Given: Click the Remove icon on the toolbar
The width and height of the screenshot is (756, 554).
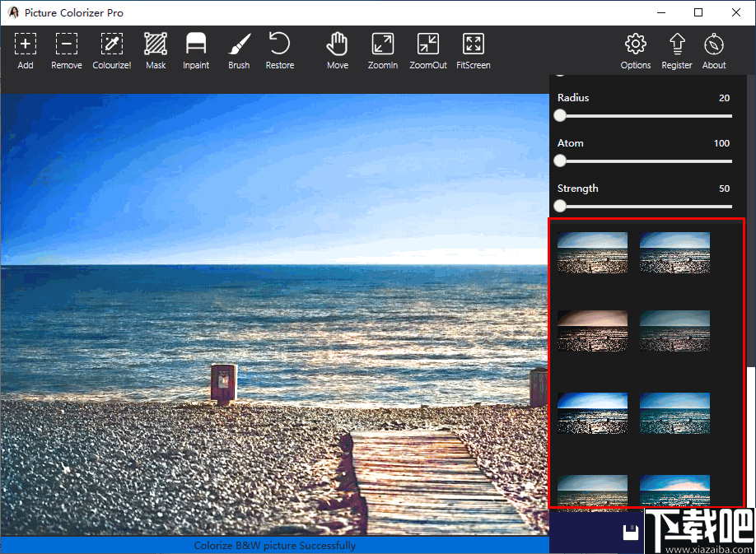Looking at the screenshot, I should (66, 49).
